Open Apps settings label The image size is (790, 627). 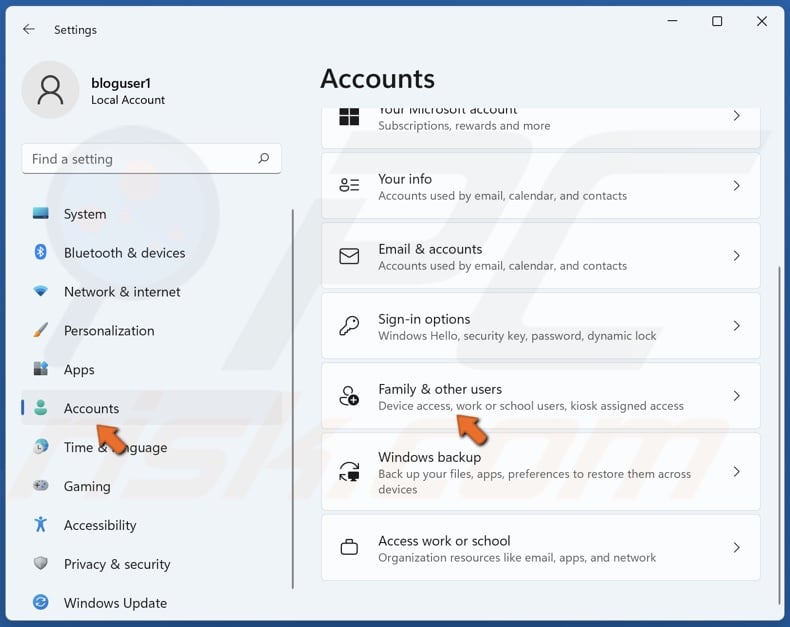[79, 369]
